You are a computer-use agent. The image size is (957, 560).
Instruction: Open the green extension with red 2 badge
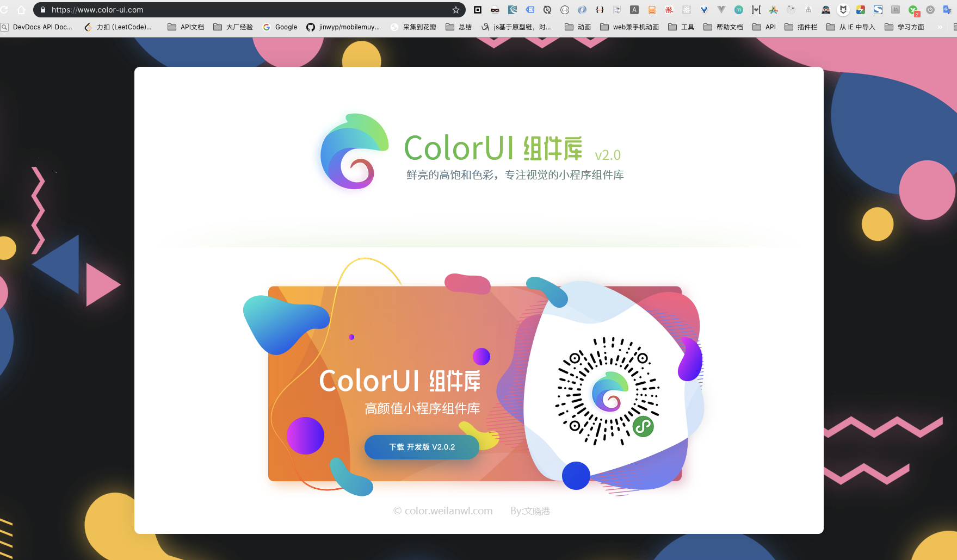point(913,10)
